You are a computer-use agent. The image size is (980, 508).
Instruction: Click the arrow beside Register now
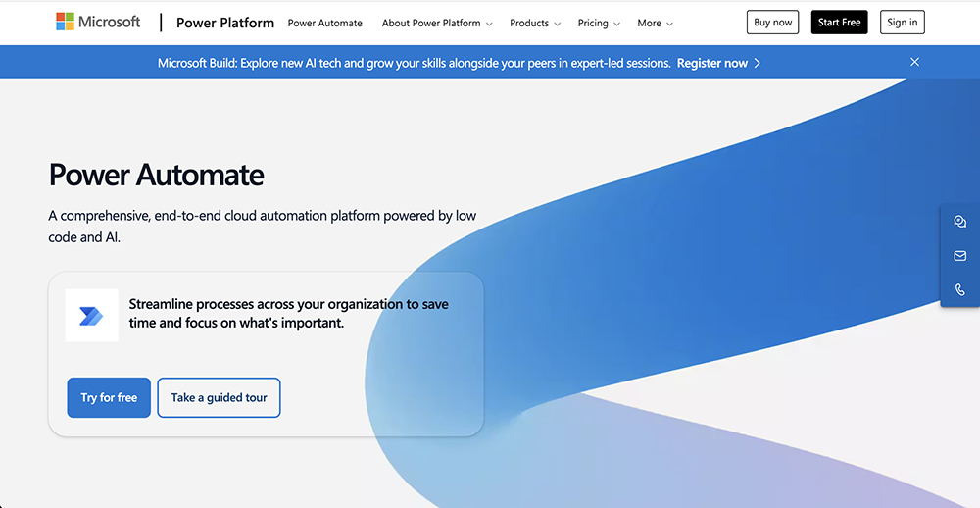(x=757, y=63)
